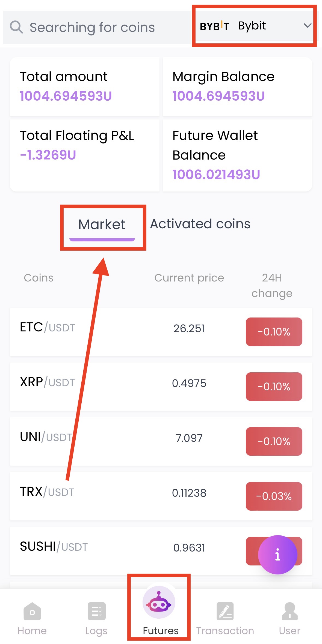
Task: Click the TRX/USDT -0.03% change badge
Action: [274, 496]
